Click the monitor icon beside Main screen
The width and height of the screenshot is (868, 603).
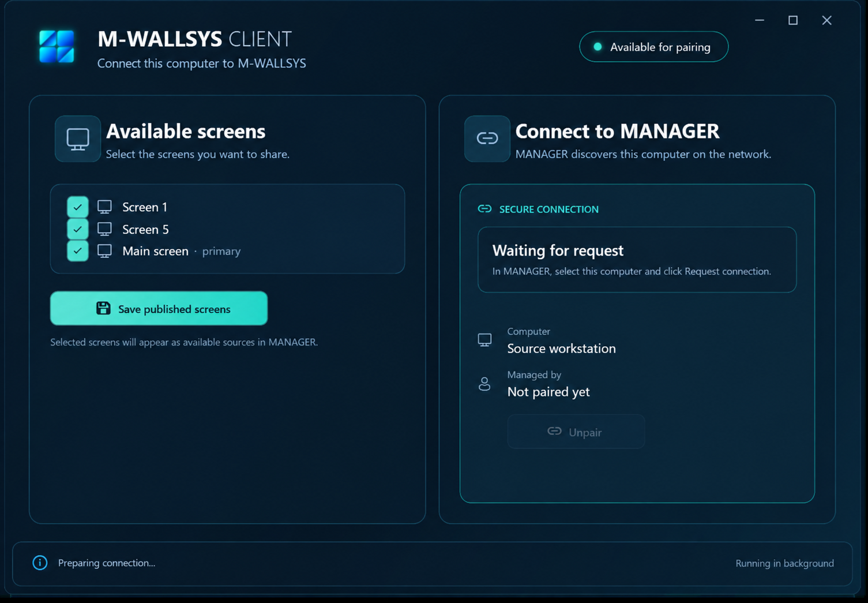(104, 251)
